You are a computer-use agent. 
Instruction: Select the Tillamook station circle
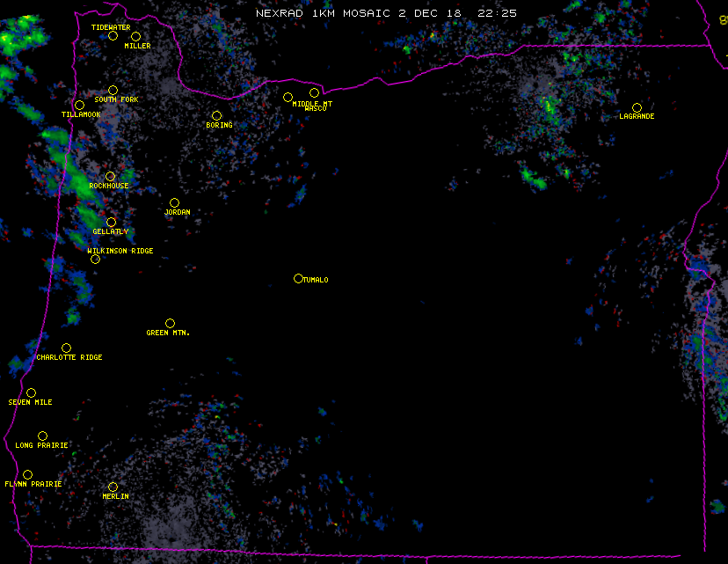[x=79, y=106]
